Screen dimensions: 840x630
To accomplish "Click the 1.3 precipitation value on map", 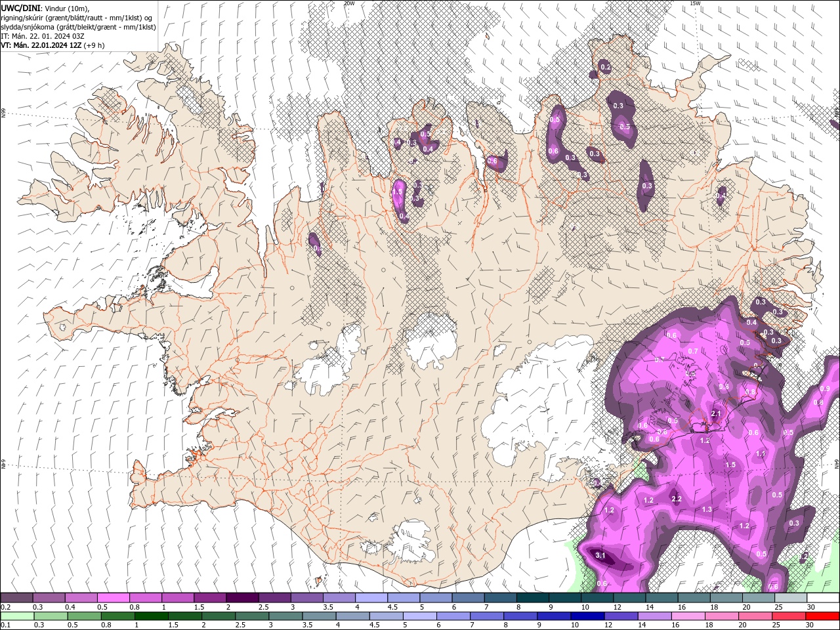I will pos(707,509).
